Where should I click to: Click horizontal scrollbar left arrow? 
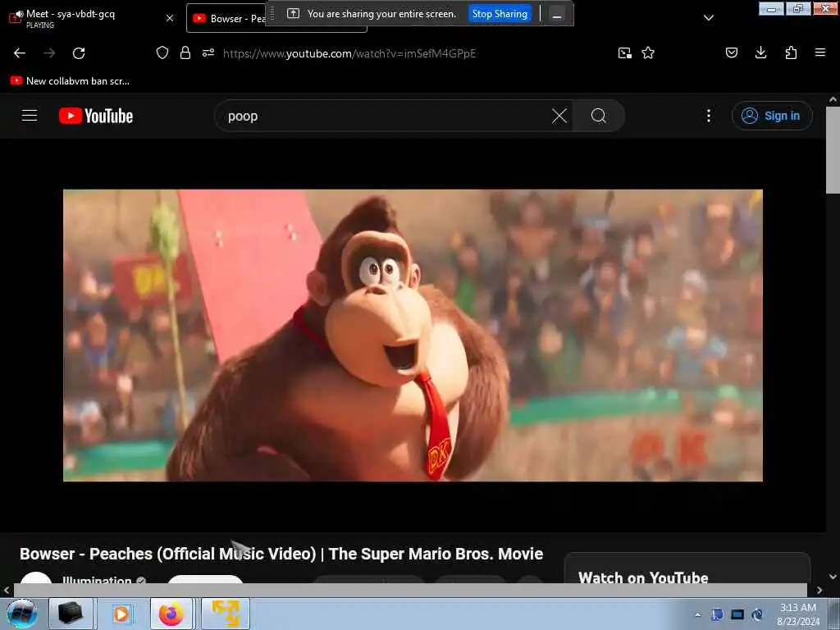(7, 590)
